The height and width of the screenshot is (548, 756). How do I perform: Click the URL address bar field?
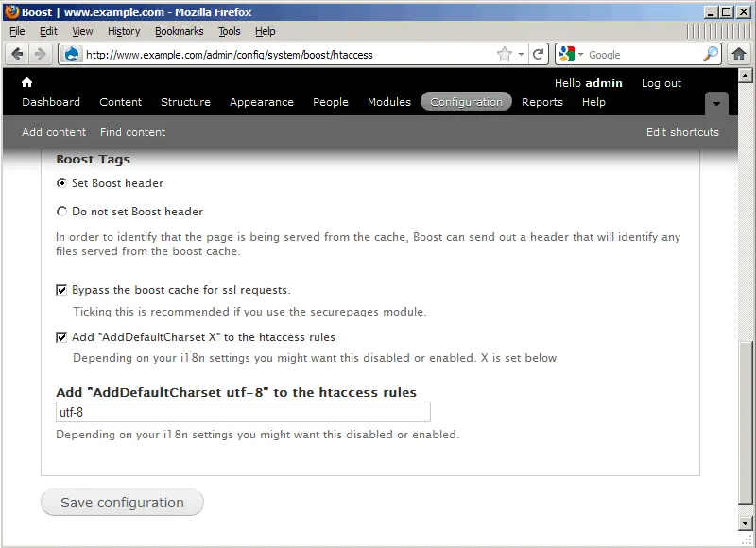click(x=289, y=55)
